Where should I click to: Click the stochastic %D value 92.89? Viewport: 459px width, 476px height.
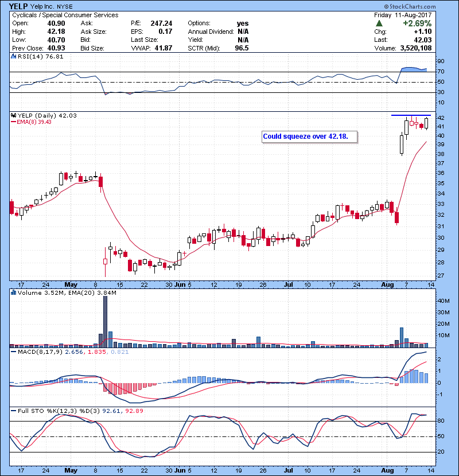click(134, 411)
